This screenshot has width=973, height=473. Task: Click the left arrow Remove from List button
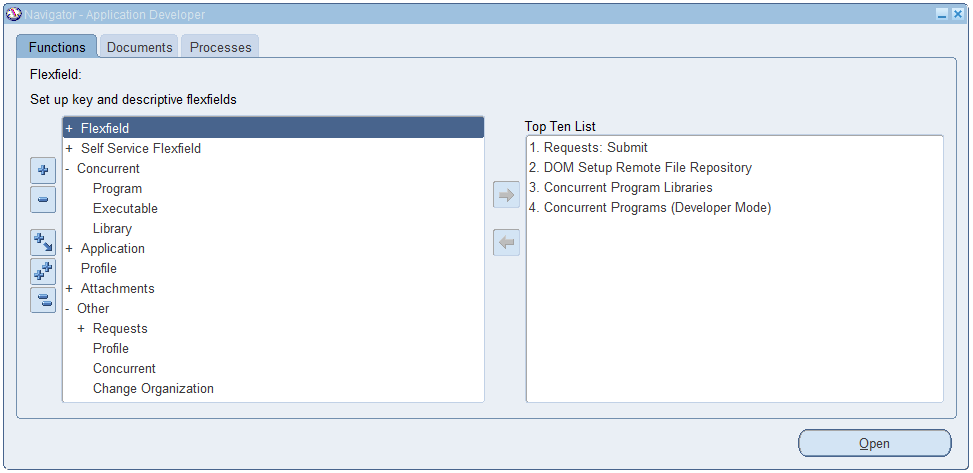506,242
